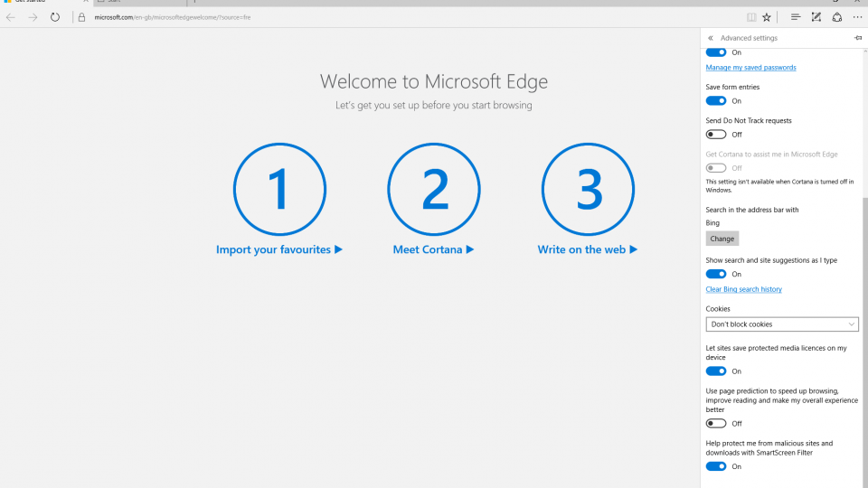Open the Hub three-lines icon
Screen dimensions: 868x488
tap(796, 17)
